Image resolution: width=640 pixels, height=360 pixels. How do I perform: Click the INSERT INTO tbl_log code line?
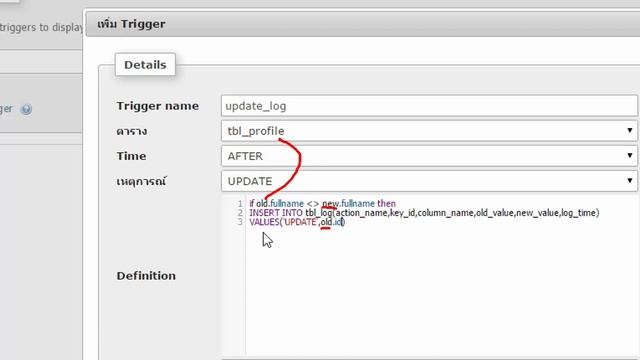click(424, 213)
